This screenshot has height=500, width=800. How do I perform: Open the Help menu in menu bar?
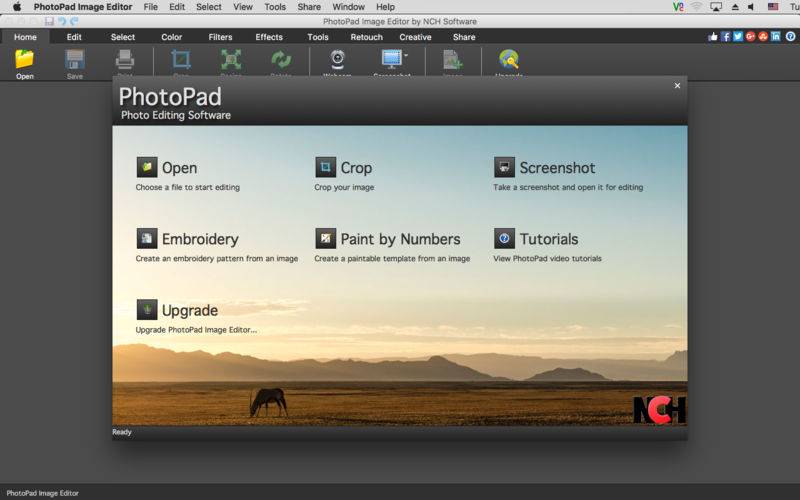pos(385,7)
